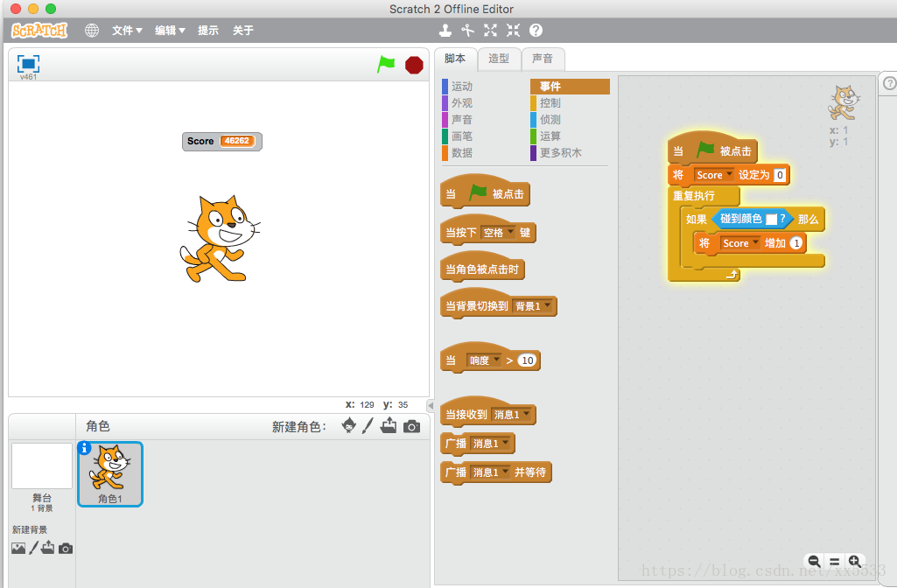This screenshot has width=897, height=588.
Task: Open the 背景1 backdrop dropdown
Action: coord(533,306)
